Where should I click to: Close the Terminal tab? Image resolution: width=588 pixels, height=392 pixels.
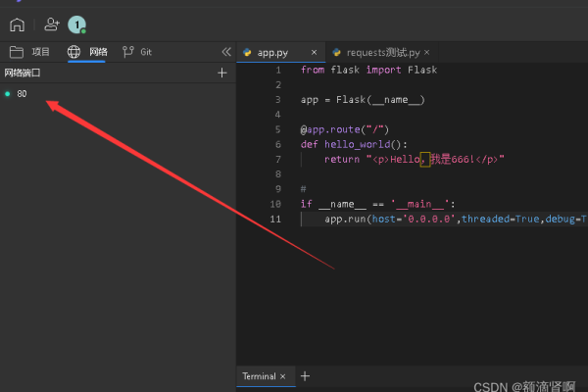coord(282,376)
